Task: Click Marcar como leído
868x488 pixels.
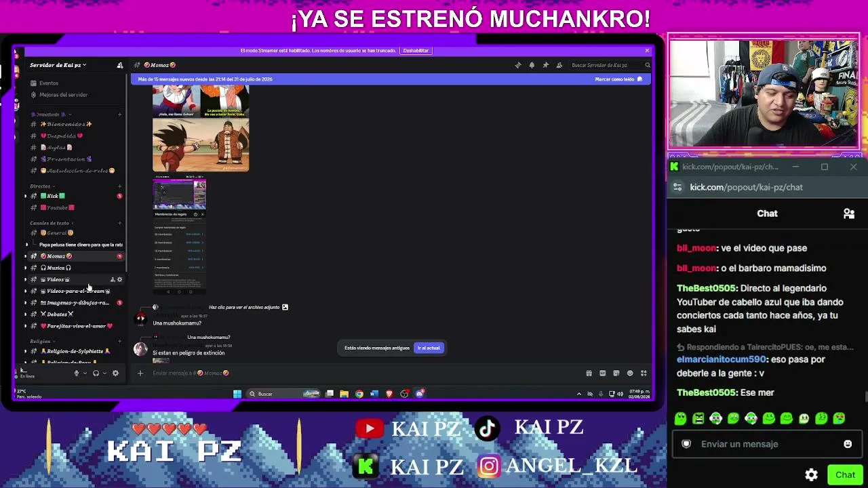Action: 618,79
